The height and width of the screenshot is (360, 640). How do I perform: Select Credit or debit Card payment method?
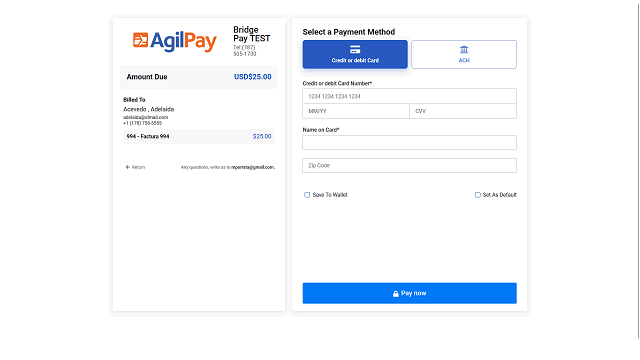tap(355, 54)
